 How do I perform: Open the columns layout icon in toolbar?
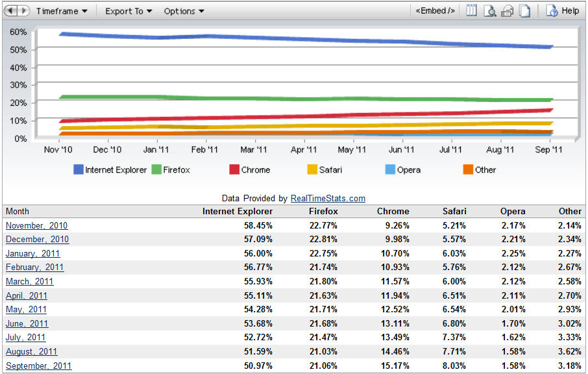coord(472,11)
